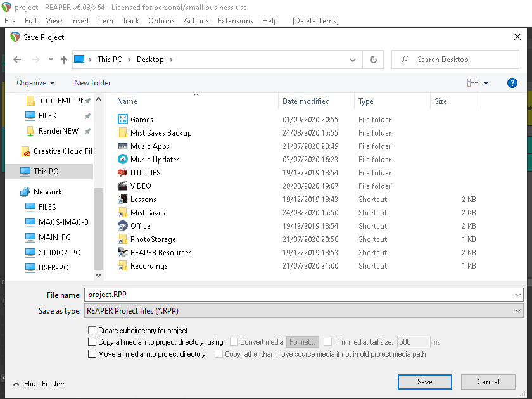Click the Music Apps folder icon
This screenshot has width=532, height=399.
pos(122,146)
